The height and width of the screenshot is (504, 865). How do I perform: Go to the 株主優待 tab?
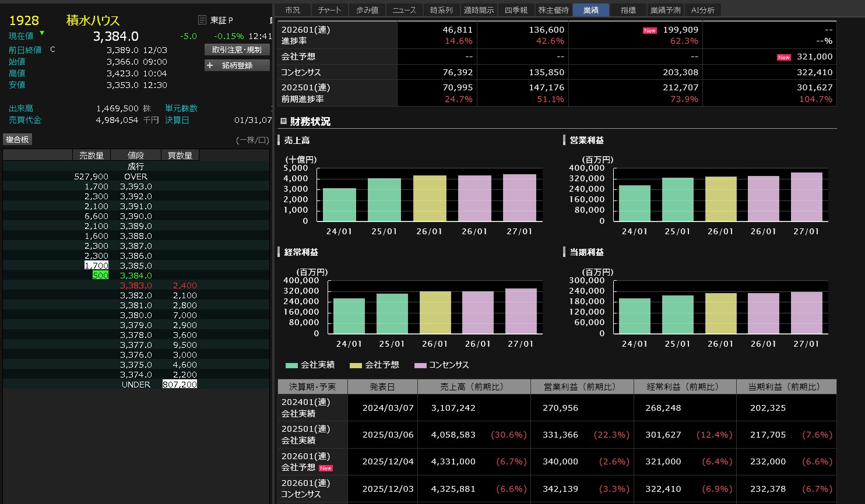(x=553, y=10)
